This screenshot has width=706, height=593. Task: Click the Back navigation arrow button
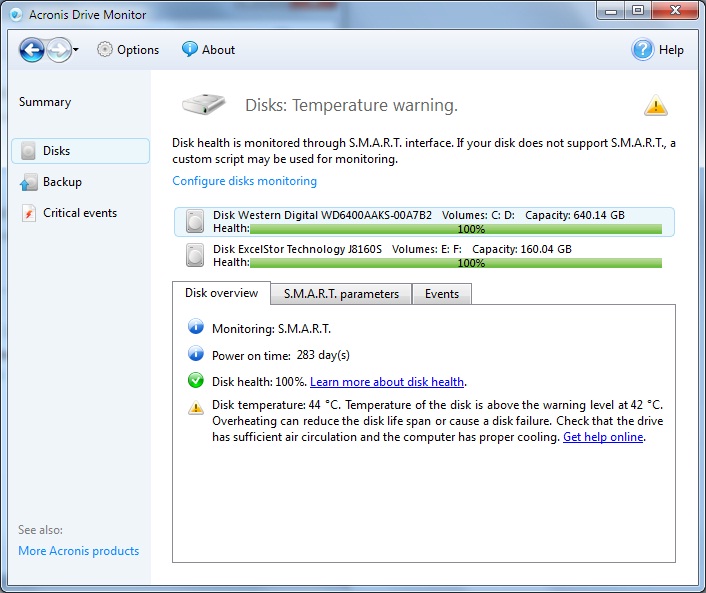click(x=32, y=50)
